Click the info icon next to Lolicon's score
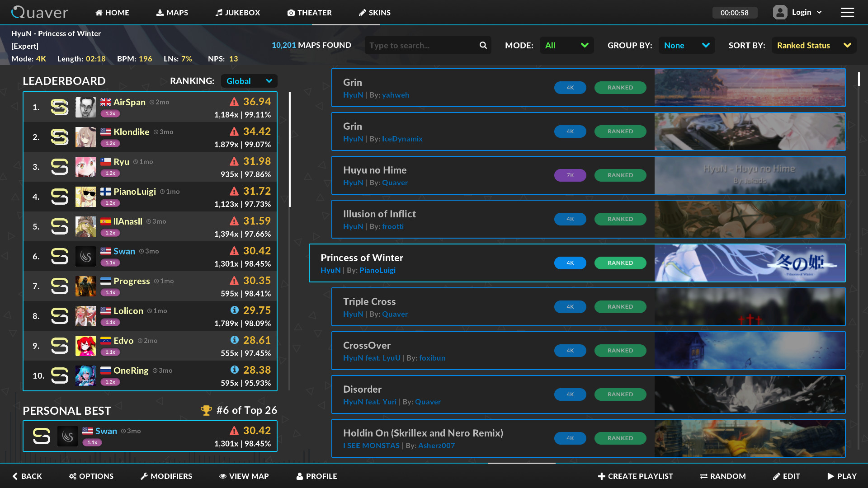The height and width of the screenshot is (488, 868). click(234, 310)
